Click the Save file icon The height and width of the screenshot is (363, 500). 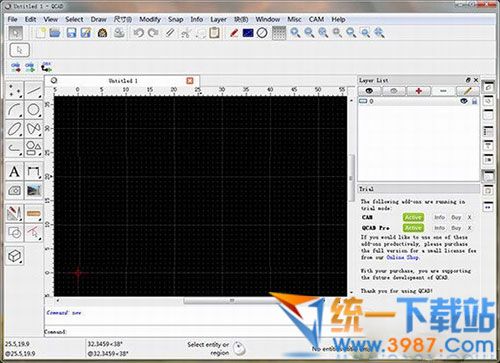(71, 33)
